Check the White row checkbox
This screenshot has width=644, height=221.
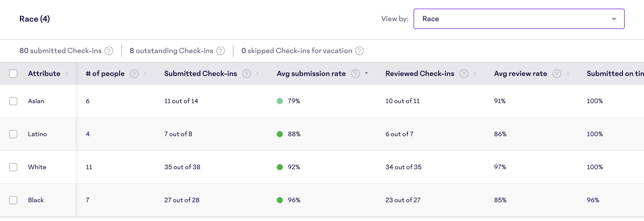(13, 167)
